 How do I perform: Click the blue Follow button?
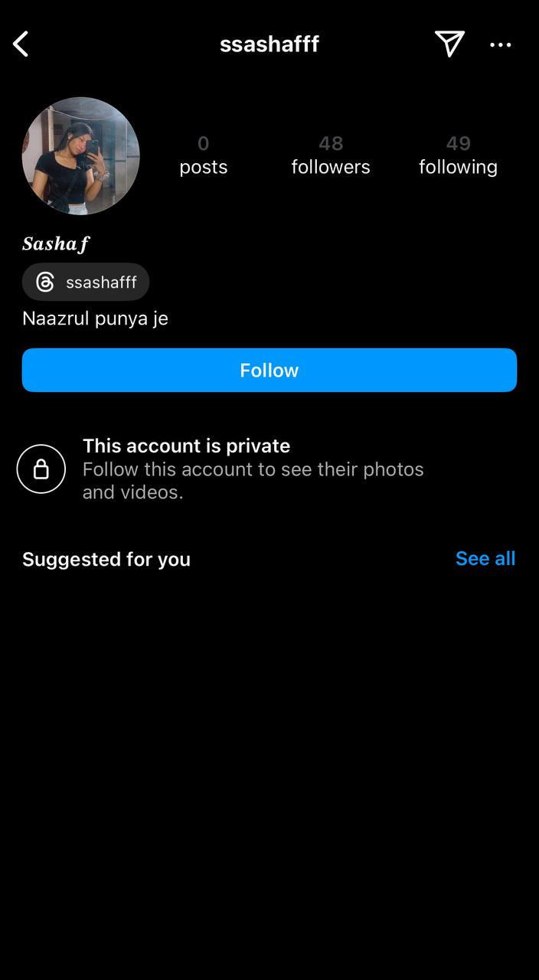269,370
